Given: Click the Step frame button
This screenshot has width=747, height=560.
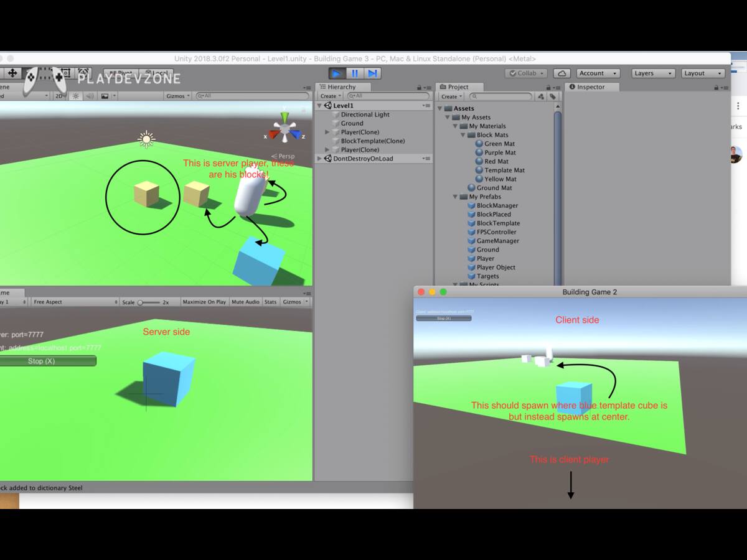Looking at the screenshot, I should tap(372, 73).
